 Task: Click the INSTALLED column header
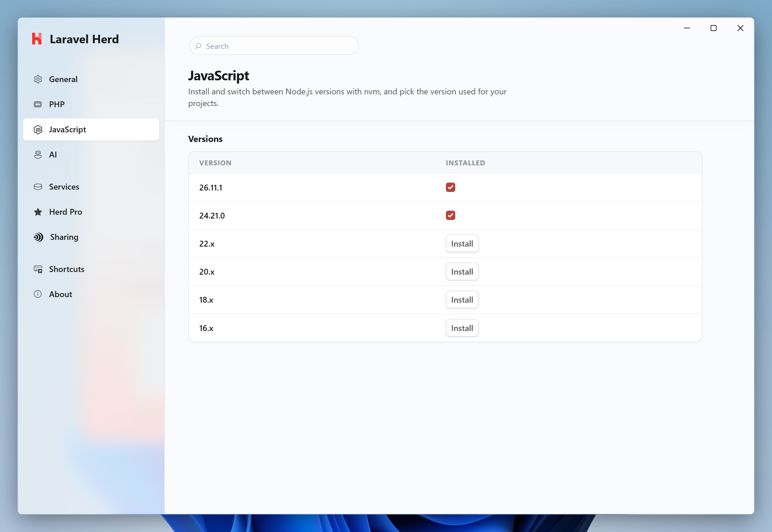click(465, 163)
